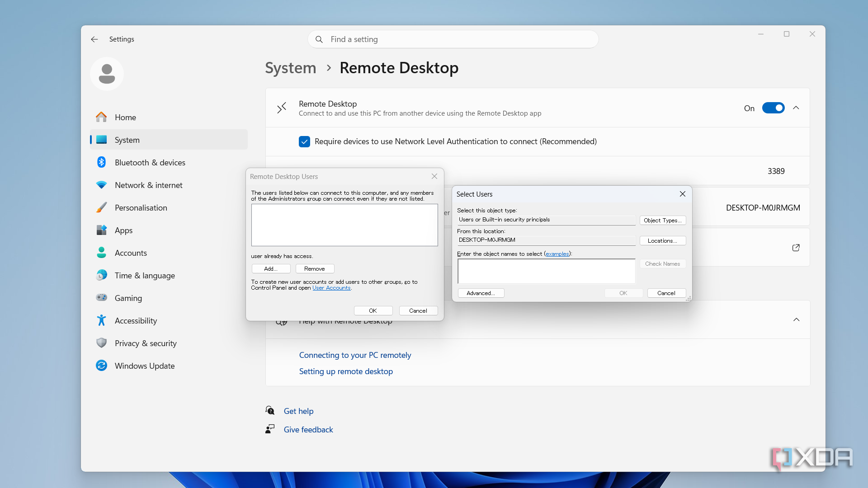Click the Windows Update sync icon
Screen dimensions: 868x488
point(101,366)
